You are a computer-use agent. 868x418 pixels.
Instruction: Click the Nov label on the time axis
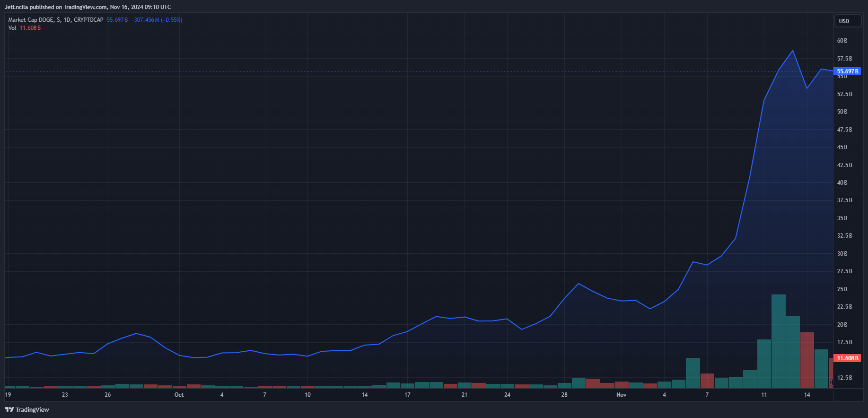(x=621, y=395)
